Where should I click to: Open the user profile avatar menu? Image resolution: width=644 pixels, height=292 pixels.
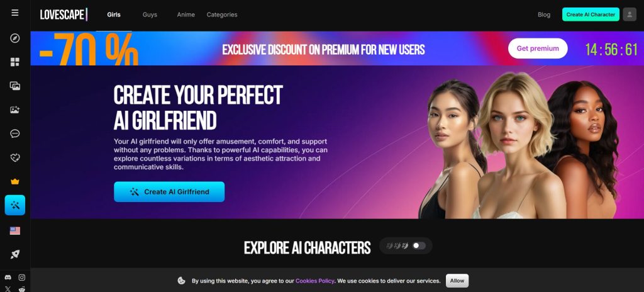point(629,14)
